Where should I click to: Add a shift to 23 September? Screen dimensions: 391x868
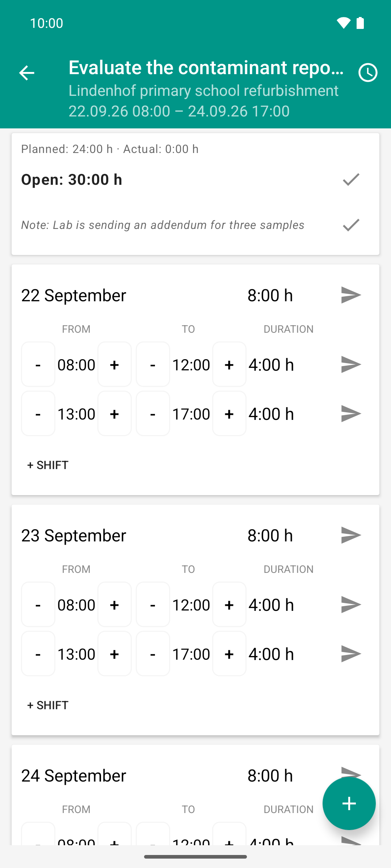tap(48, 705)
